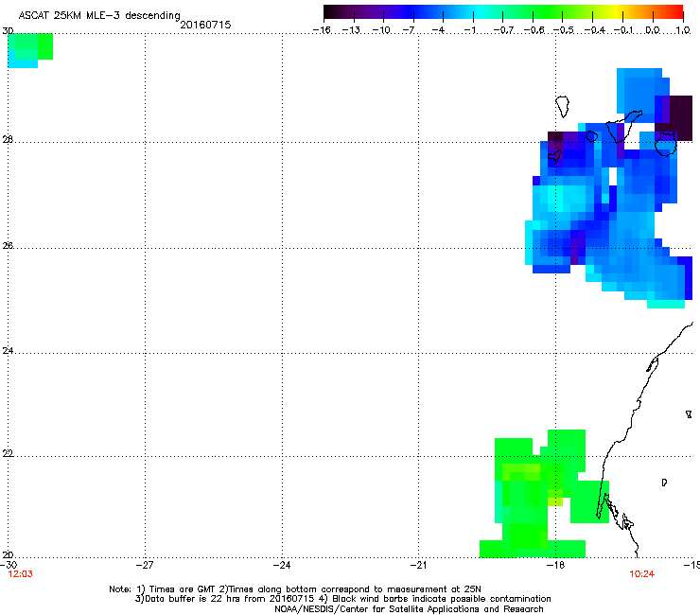Click the -0.4 label on the color scale
The height and width of the screenshot is (615, 700).
pos(594,30)
